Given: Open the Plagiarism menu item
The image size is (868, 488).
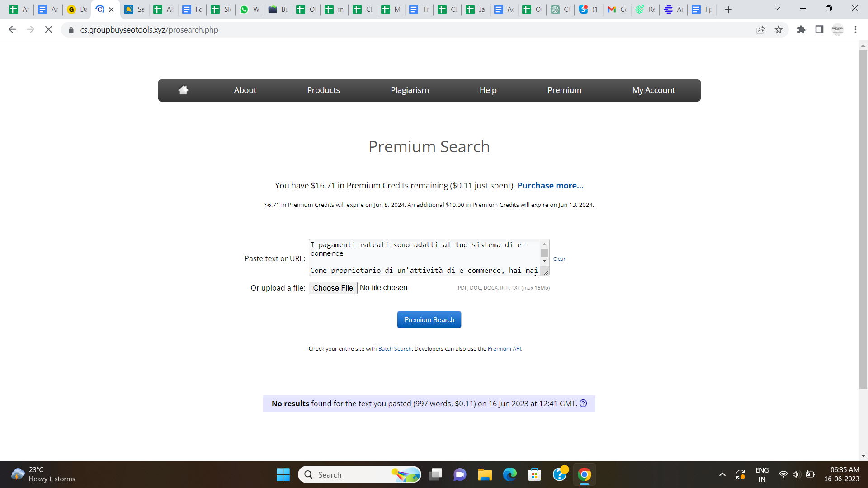Looking at the screenshot, I should 410,90.
